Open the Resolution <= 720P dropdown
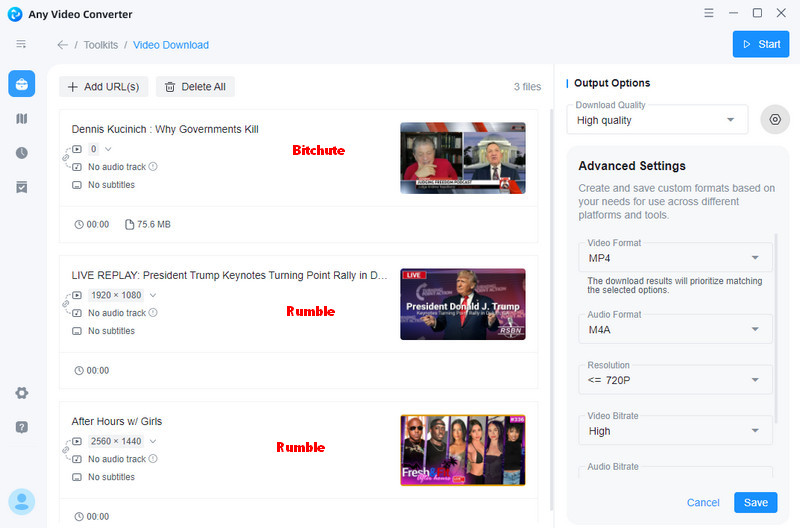 click(675, 380)
